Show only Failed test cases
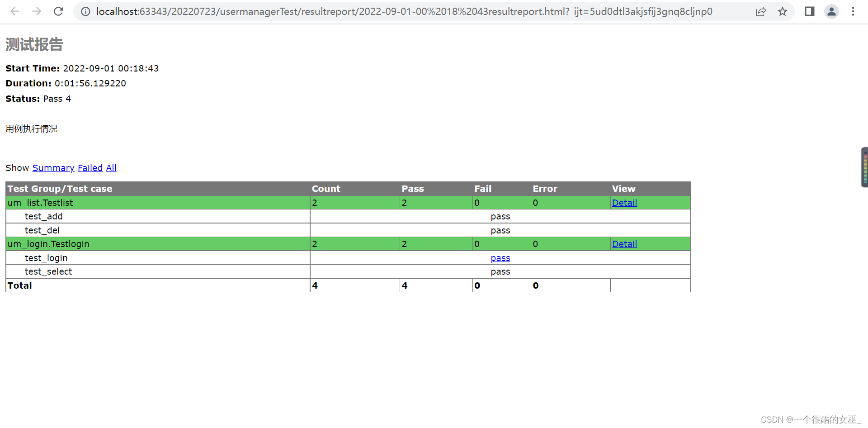 tap(90, 168)
